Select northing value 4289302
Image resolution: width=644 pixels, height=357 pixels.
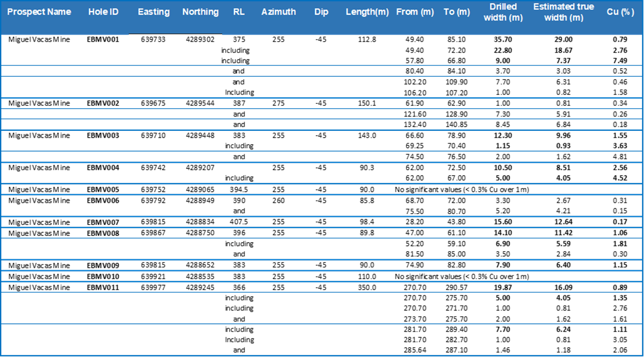pos(200,40)
